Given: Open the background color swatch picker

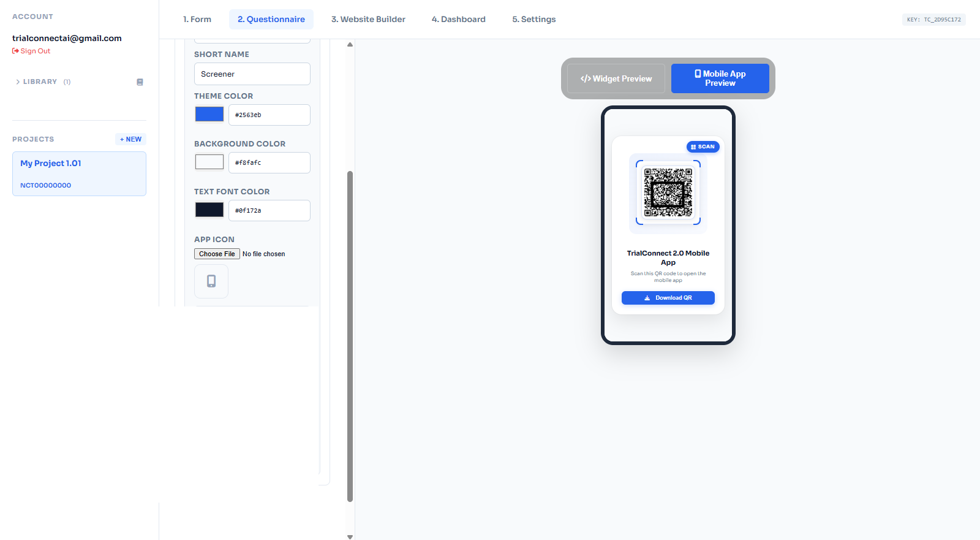Looking at the screenshot, I should click(209, 162).
